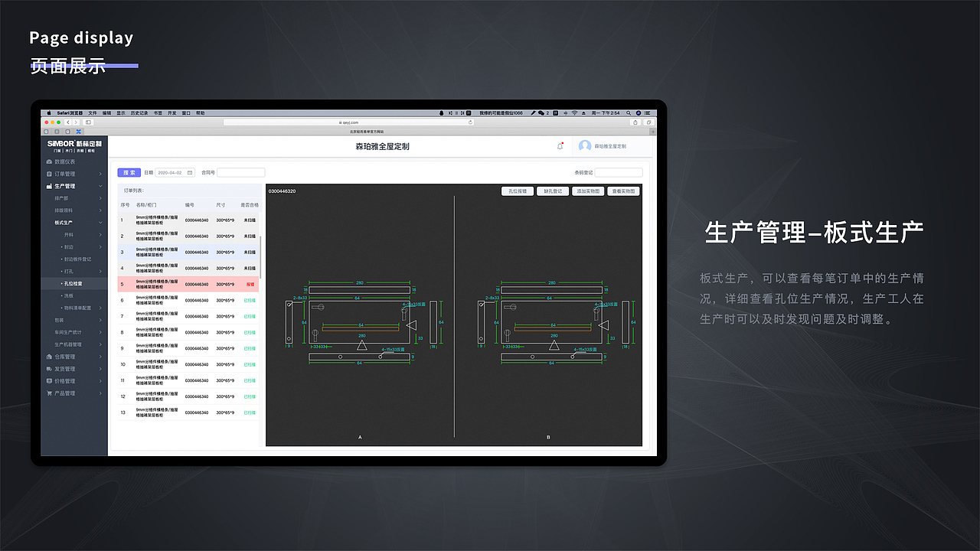Open the 数据仪表 dashboard panel icon
The width and height of the screenshot is (980, 551).
pos(47,161)
